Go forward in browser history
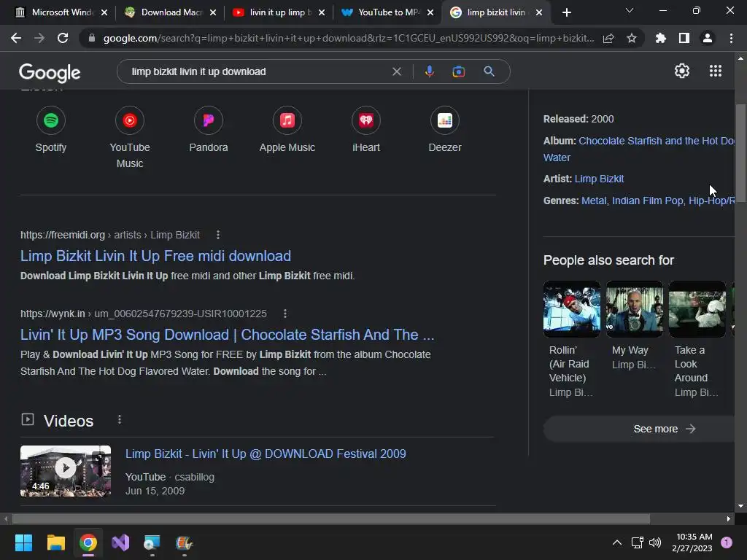Viewport: 747px width, 560px height. (39, 38)
